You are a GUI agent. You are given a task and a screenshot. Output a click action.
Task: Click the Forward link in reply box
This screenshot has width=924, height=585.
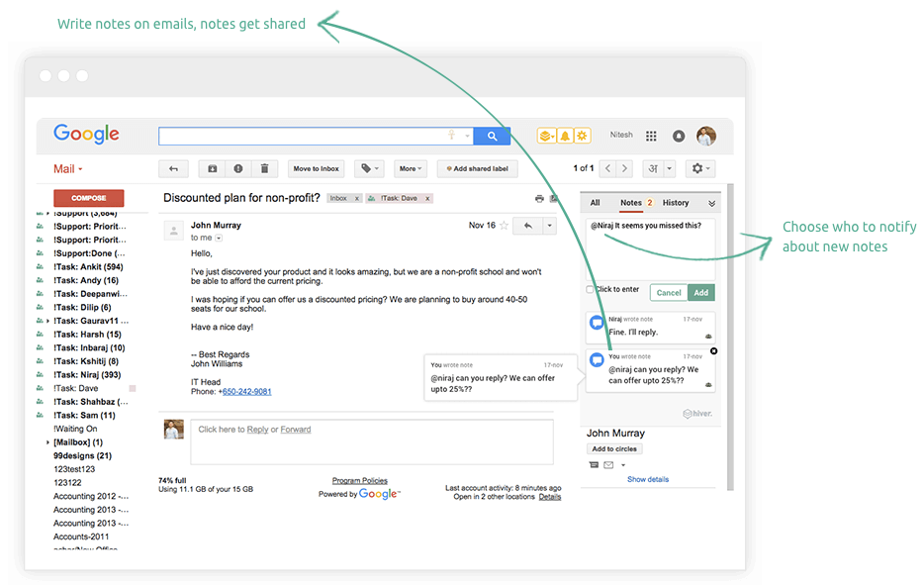295,430
